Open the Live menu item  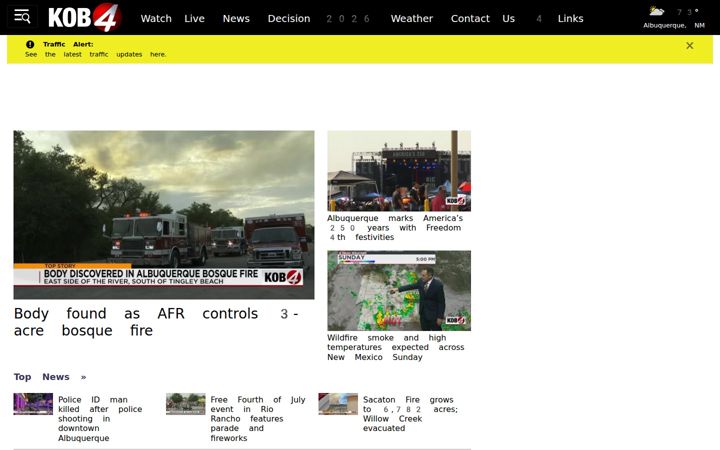194,18
